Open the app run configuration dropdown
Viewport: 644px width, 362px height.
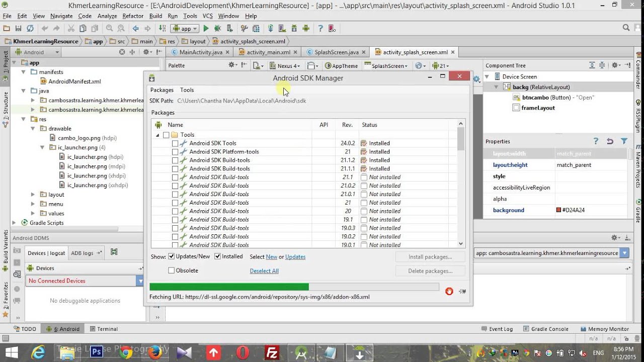[x=185, y=29]
